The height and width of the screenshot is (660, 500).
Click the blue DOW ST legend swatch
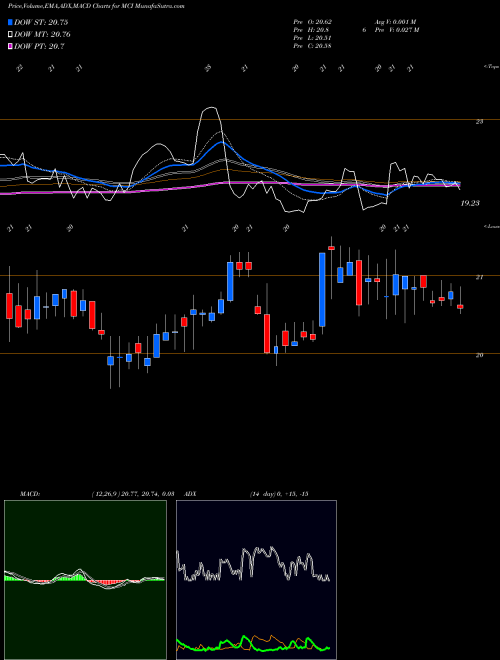(x=10, y=22)
